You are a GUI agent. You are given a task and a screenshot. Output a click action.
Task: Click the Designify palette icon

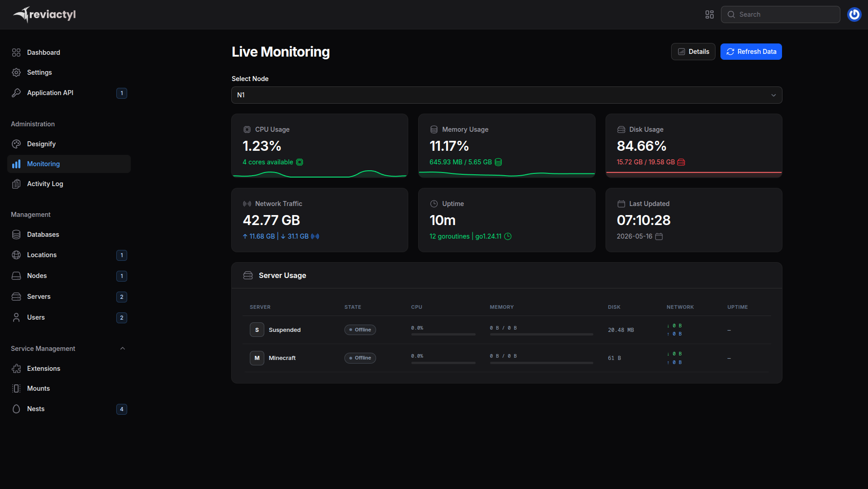coord(16,144)
